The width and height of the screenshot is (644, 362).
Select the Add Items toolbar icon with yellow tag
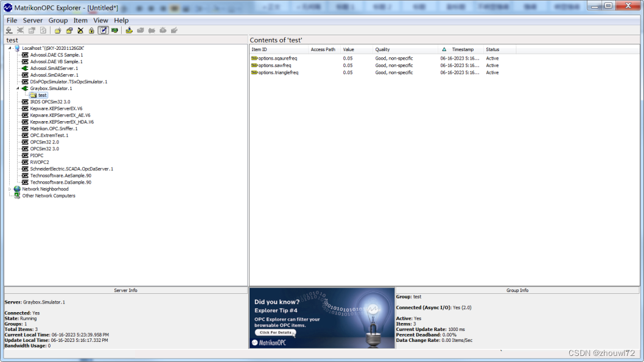128,30
